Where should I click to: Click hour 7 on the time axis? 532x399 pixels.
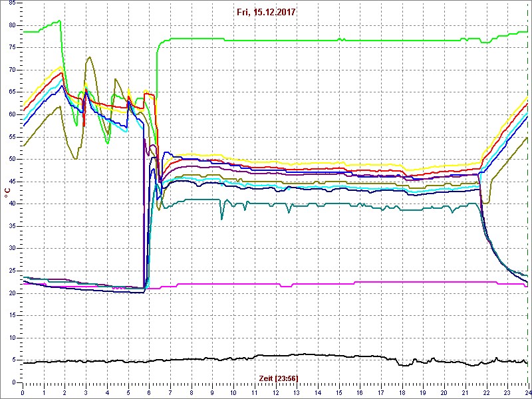click(x=170, y=393)
